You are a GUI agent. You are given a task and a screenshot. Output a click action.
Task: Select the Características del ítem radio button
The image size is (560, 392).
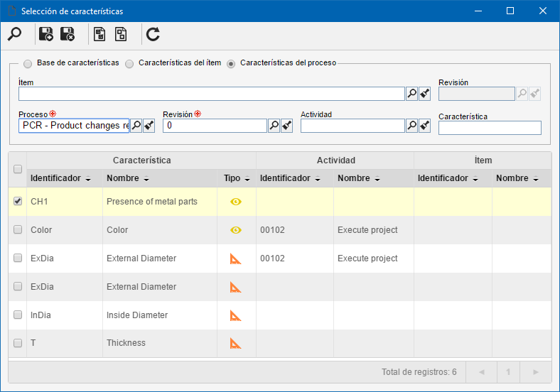(129, 63)
